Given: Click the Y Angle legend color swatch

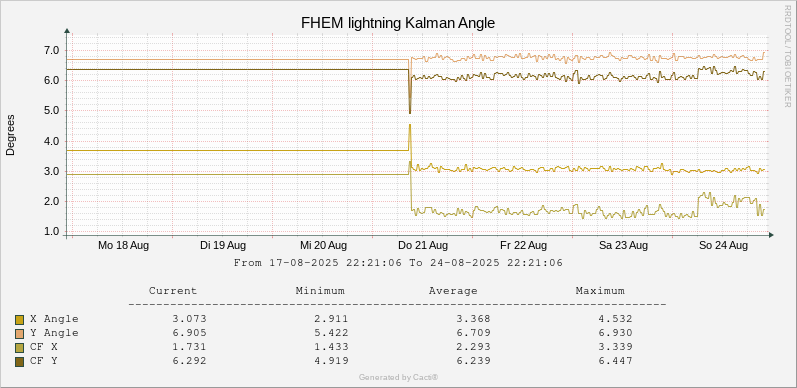Looking at the screenshot, I should (x=20, y=334).
